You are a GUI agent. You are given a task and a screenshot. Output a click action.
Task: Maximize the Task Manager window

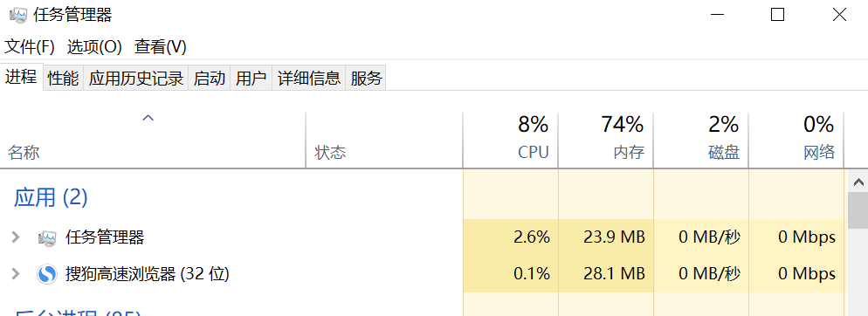click(x=778, y=15)
